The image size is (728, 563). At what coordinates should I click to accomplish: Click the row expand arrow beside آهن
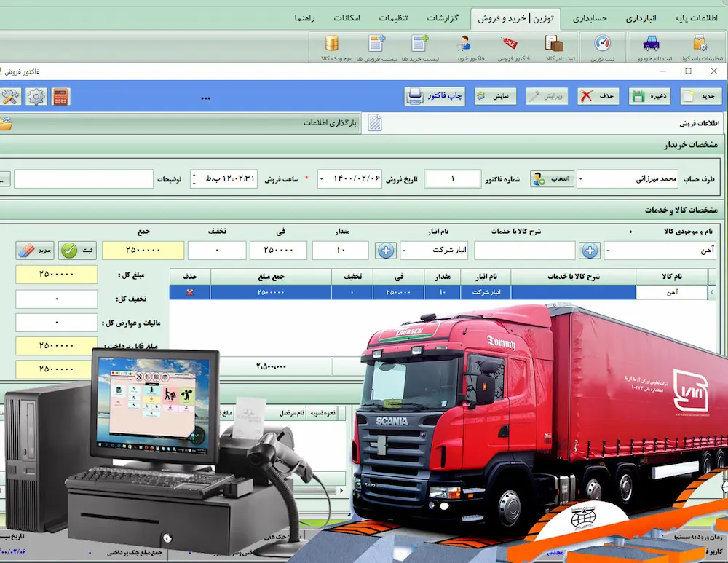(x=712, y=292)
